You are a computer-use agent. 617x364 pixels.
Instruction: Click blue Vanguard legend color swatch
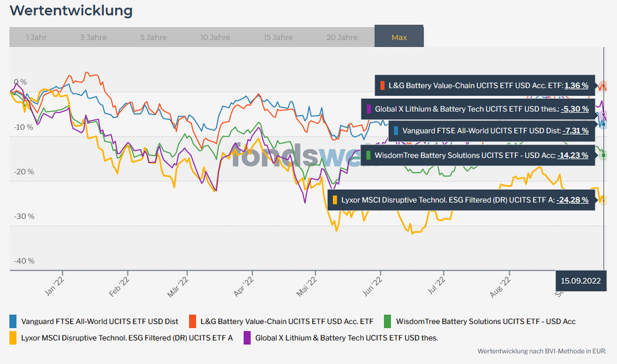tap(13, 321)
